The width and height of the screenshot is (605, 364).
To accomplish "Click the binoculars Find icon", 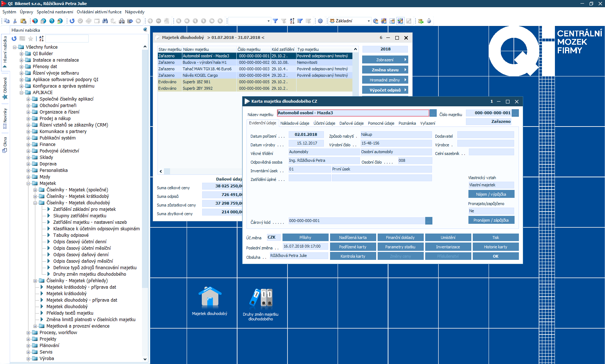I will tap(105, 21).
